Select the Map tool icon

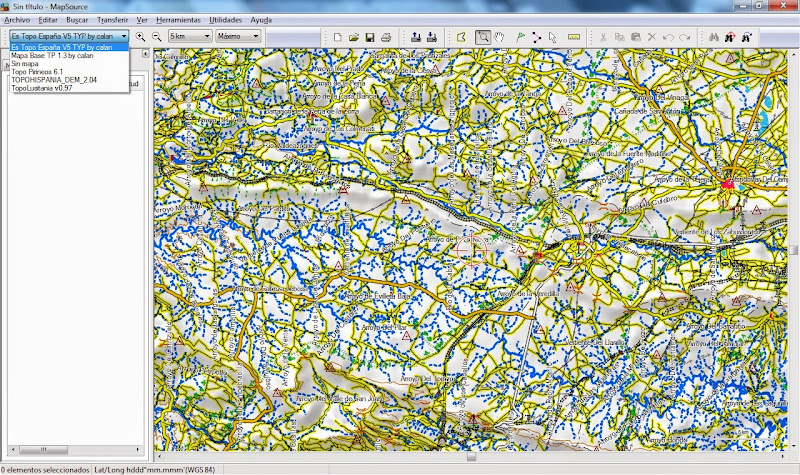pos(462,37)
